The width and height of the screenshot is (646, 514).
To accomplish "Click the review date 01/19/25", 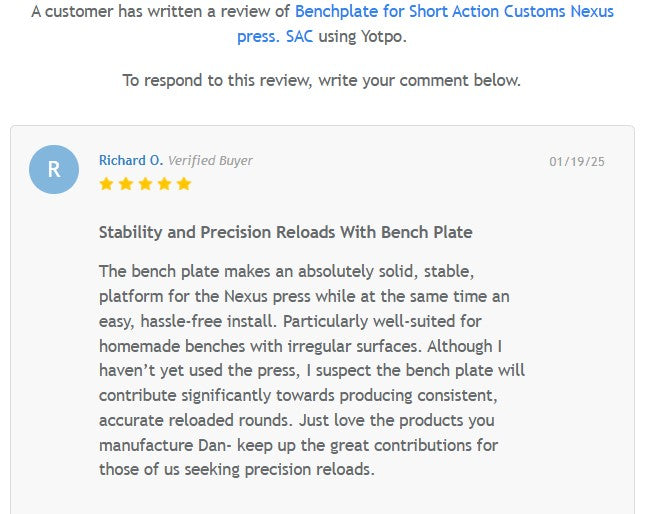I will pos(577,161).
